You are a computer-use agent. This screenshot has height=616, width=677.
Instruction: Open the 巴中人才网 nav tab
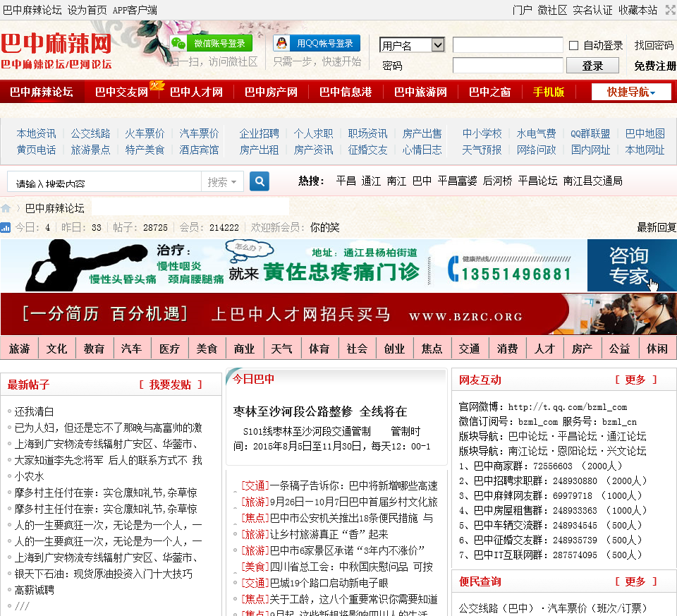tap(196, 92)
